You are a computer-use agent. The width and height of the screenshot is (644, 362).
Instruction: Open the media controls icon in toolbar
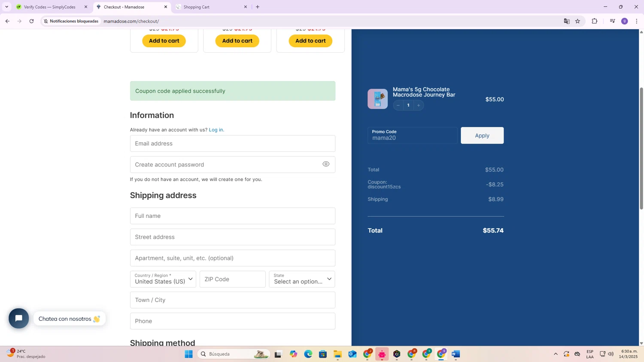point(613,21)
